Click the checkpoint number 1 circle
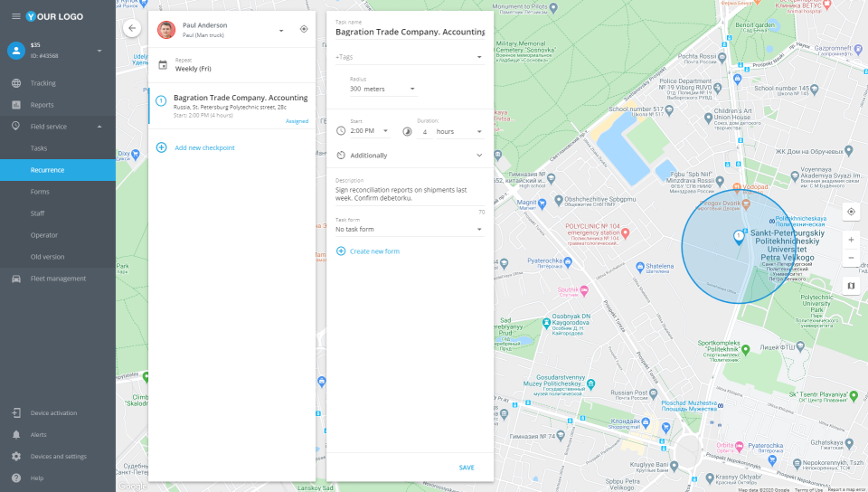Image resolution: width=868 pixels, height=492 pixels. tap(161, 100)
